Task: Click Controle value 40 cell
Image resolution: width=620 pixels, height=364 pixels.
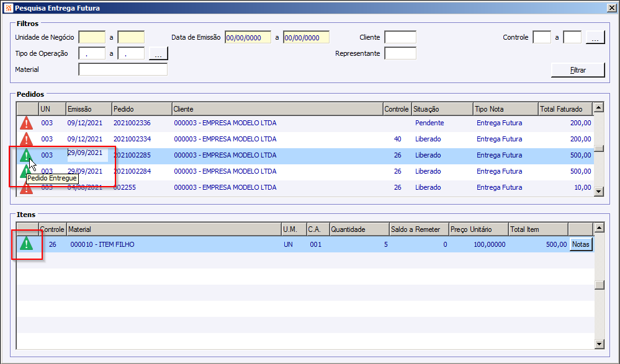Action: (397, 139)
